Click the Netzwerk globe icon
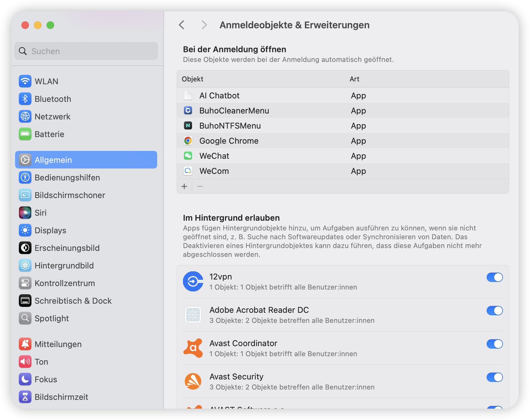This screenshot has width=530, height=420. pyautogui.click(x=25, y=116)
